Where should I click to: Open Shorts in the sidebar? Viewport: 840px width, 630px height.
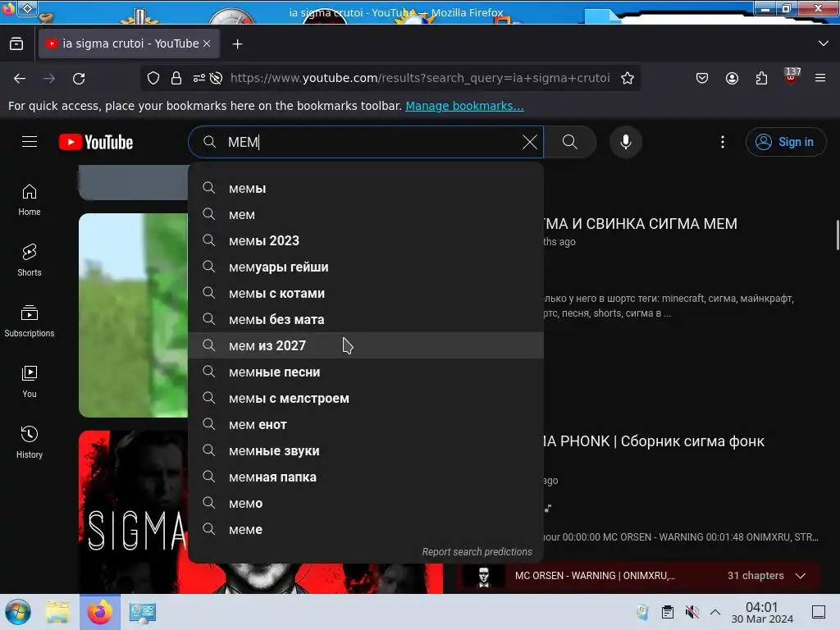(x=30, y=260)
